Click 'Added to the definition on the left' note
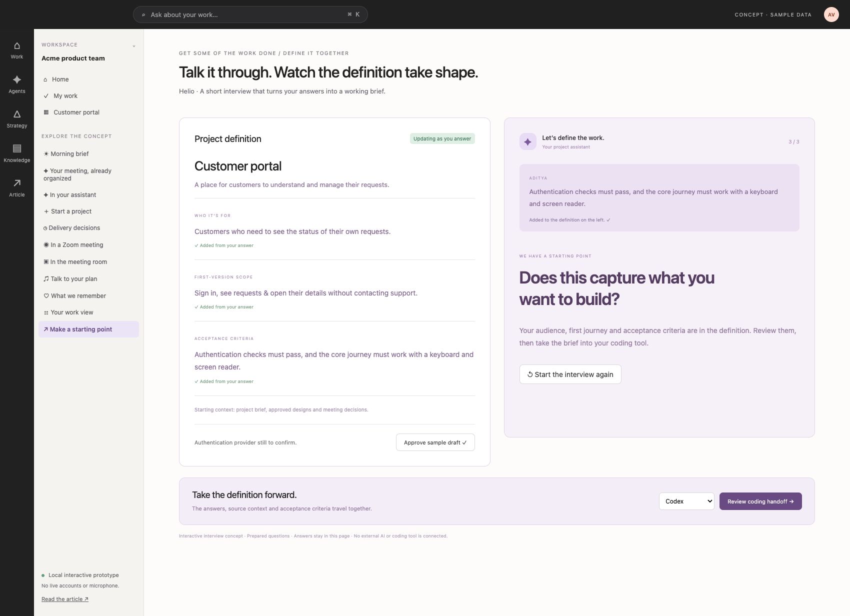Screen dimensions: 850x616 (x=569, y=220)
